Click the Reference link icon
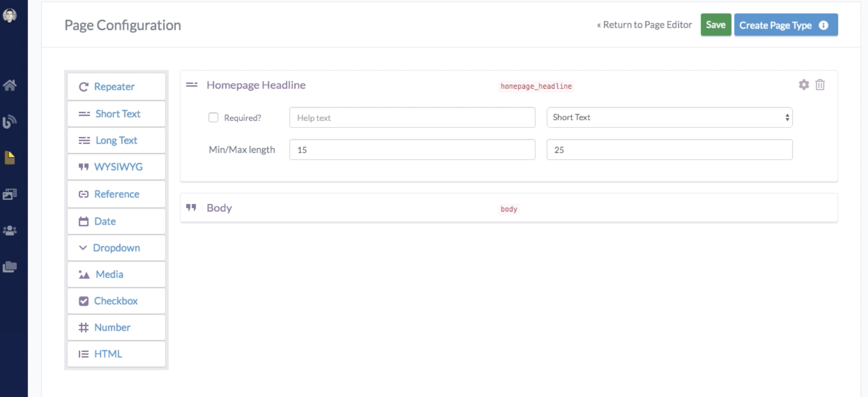The width and height of the screenshot is (868, 397). 84,194
